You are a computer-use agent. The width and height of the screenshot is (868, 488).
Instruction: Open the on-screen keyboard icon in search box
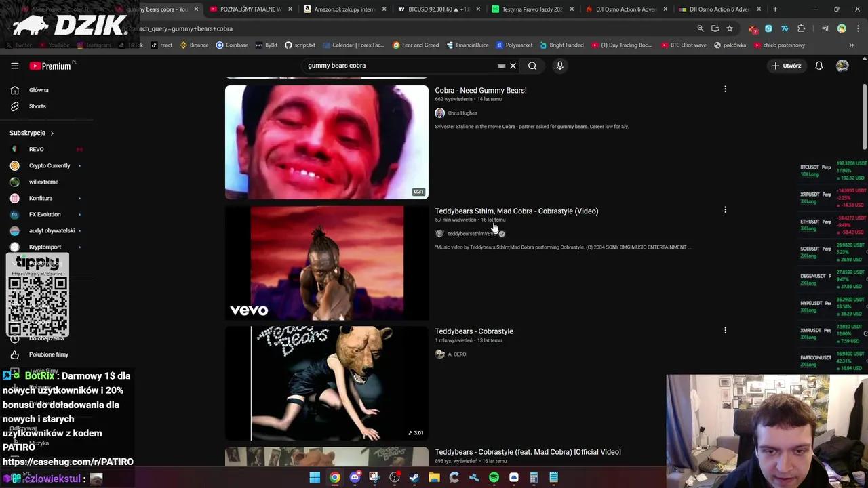501,66
